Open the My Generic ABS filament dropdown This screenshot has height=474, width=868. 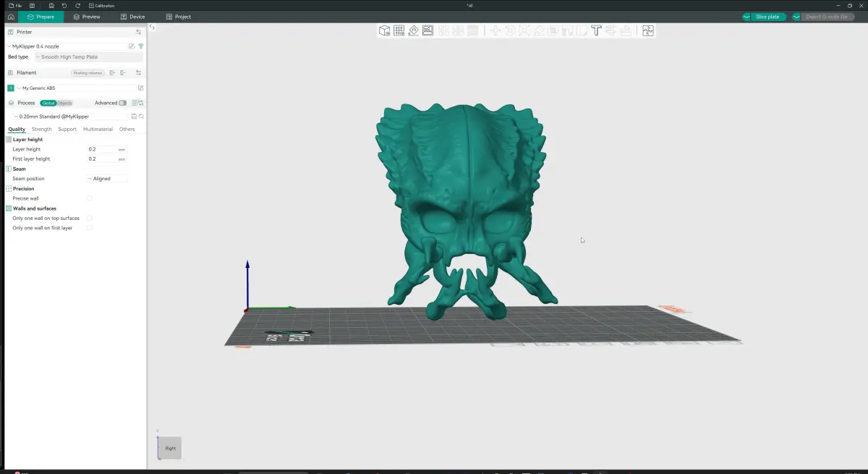click(76, 88)
